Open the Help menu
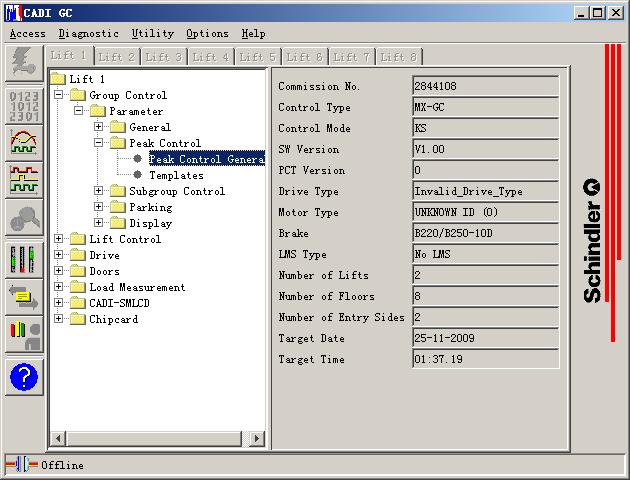Screen dimensions: 630x480 pyautogui.click(x=253, y=34)
